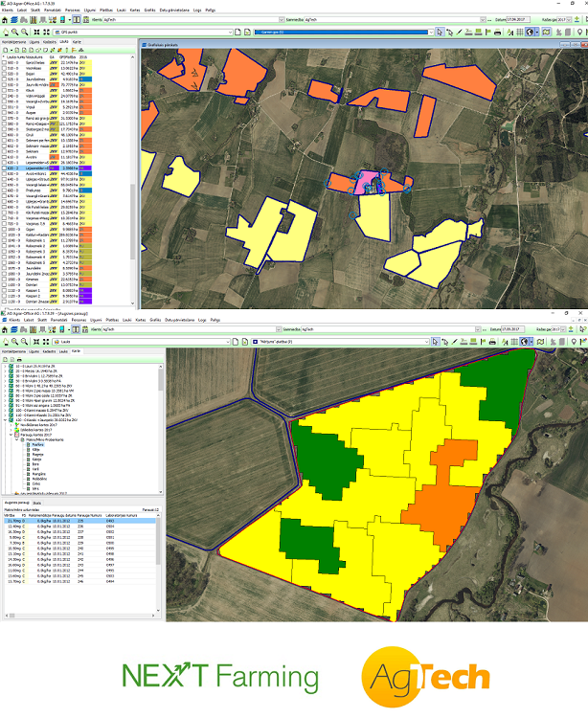Click the green flag icon in upper map toolbar
This screenshot has height=718, width=588.
487,32
